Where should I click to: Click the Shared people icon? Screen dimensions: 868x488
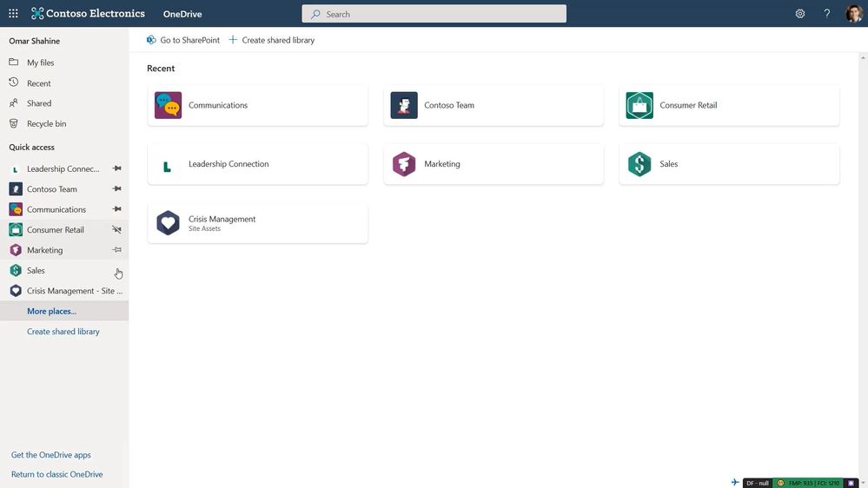tap(14, 103)
